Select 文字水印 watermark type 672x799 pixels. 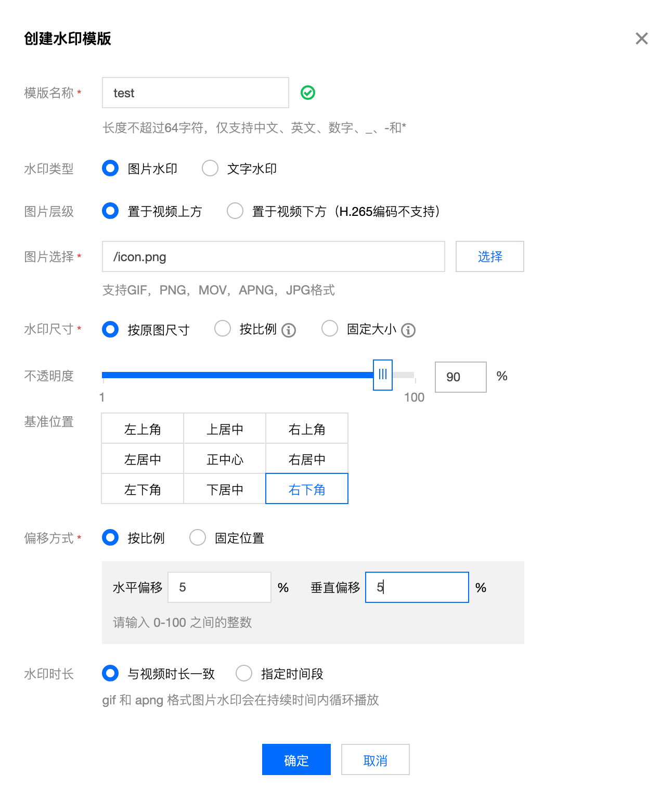coord(210,169)
